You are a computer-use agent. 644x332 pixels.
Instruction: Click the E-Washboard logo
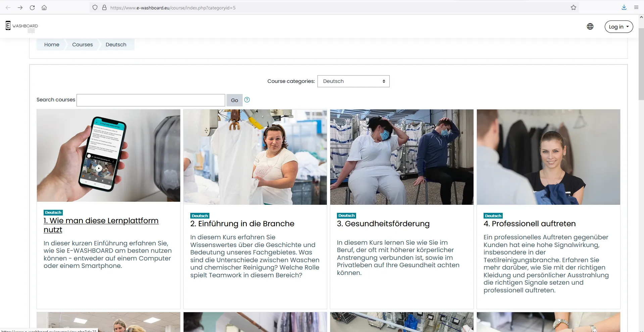22,26
